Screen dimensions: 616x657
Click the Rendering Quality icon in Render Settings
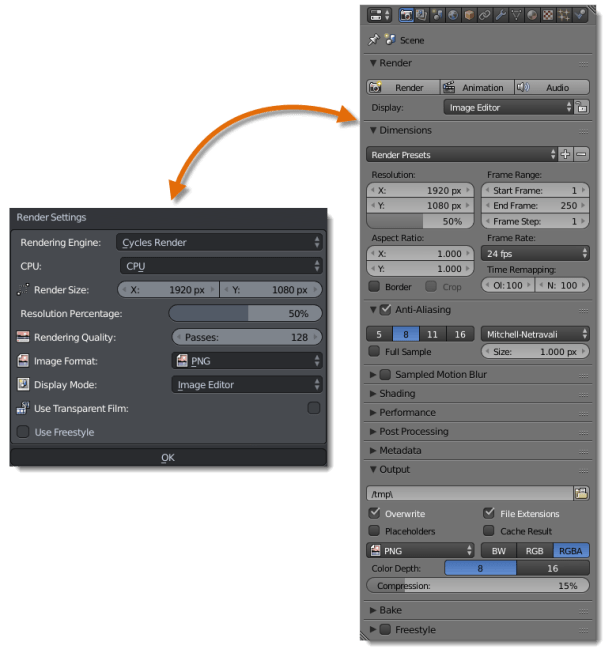pos(23,336)
